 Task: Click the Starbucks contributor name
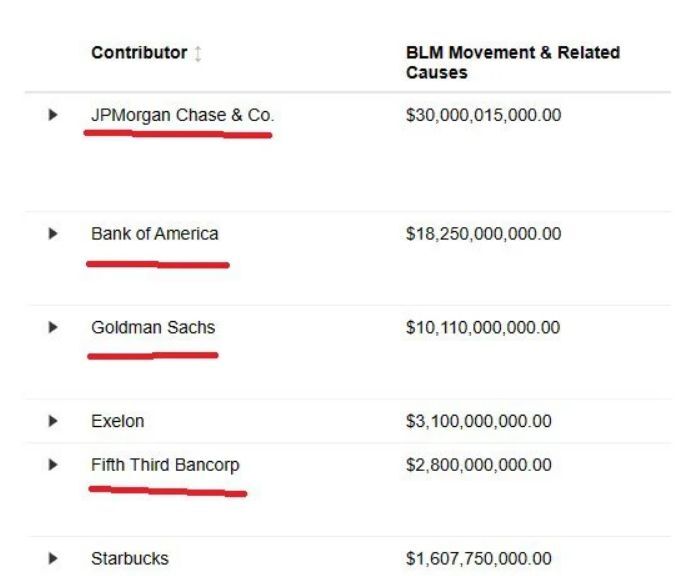tap(129, 560)
